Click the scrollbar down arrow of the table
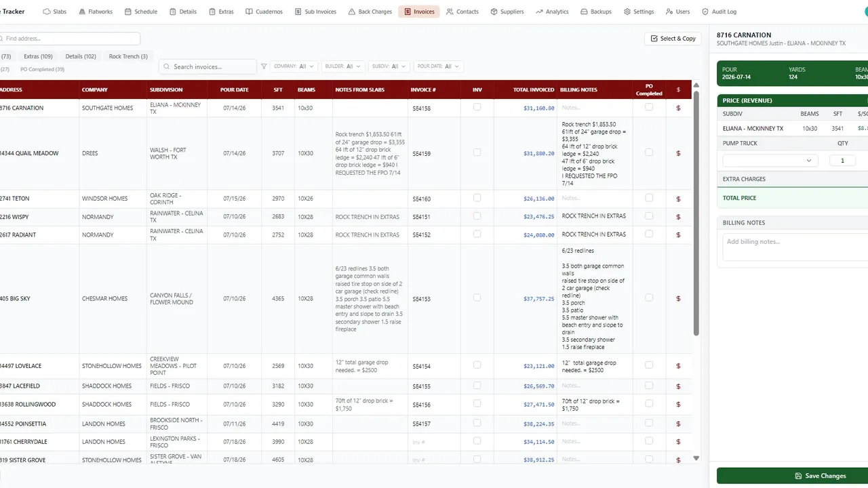 pyautogui.click(x=696, y=459)
